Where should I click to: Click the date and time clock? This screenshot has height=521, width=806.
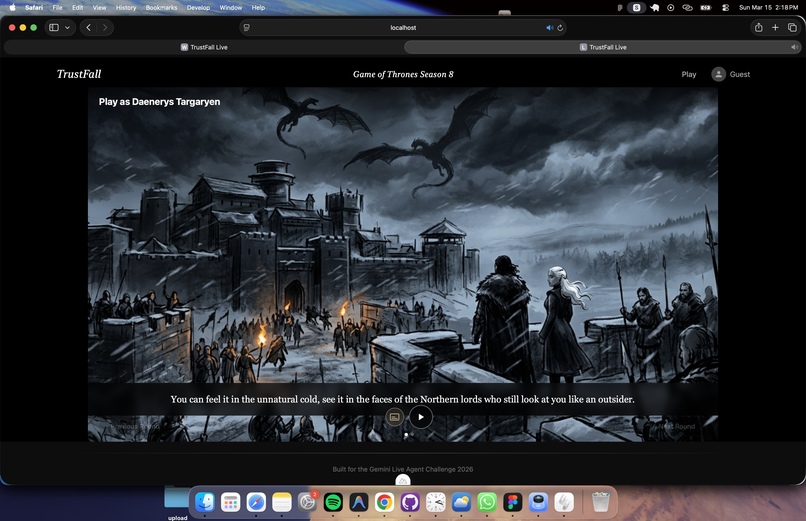point(768,8)
